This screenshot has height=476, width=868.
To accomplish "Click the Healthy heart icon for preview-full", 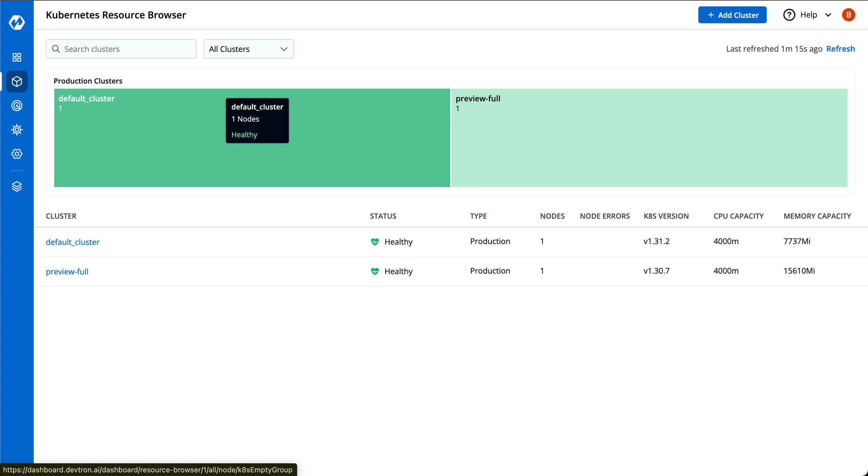I will [375, 271].
